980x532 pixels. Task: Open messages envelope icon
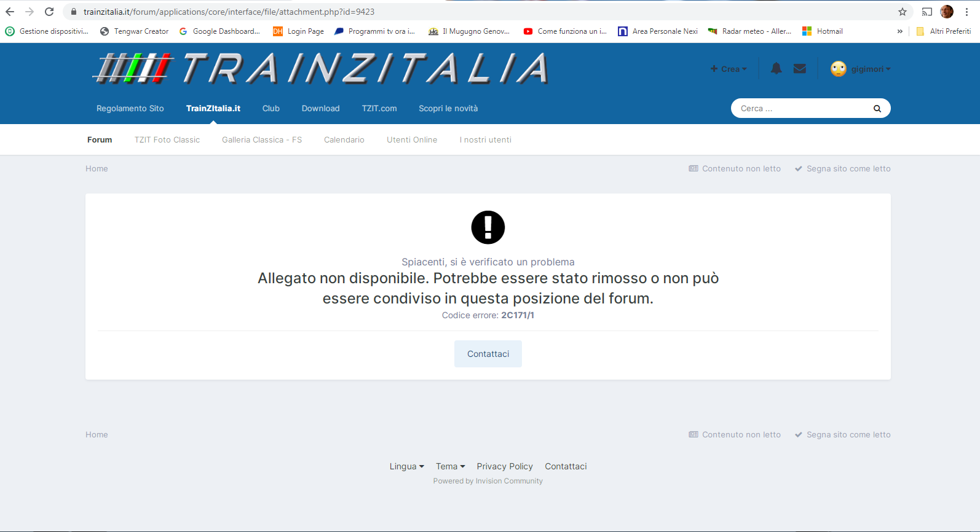[x=800, y=69]
